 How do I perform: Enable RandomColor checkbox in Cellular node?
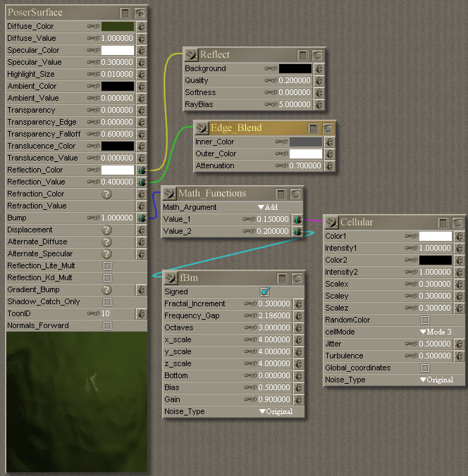(x=425, y=320)
